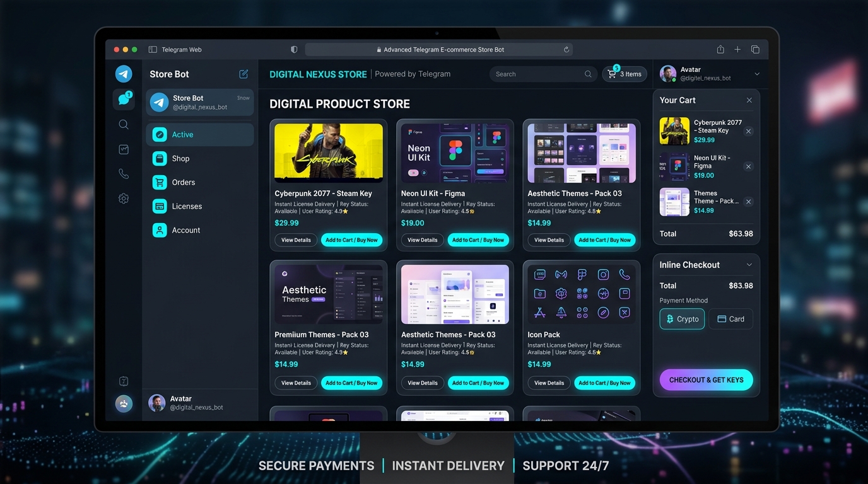View Details for Premium Themes - Pack 03
The image size is (868, 484).
(x=296, y=383)
